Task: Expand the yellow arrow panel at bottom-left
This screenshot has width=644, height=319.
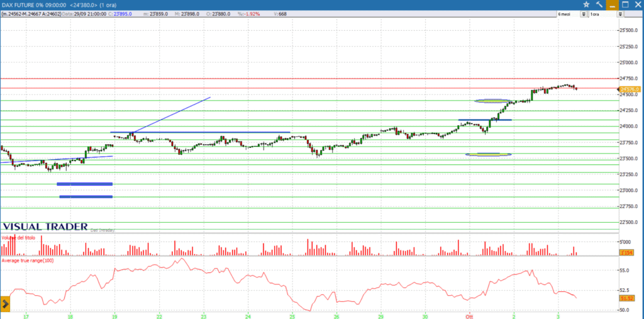Action: [x=5, y=305]
